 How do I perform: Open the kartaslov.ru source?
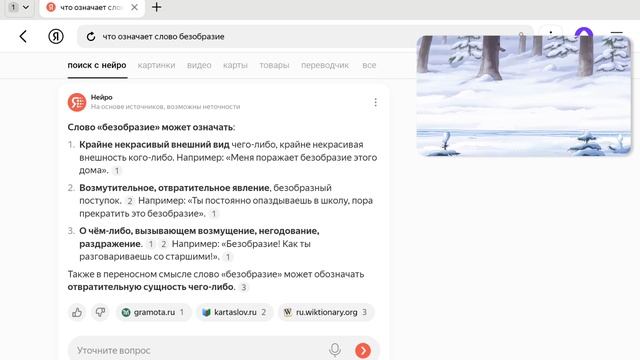[234, 312]
